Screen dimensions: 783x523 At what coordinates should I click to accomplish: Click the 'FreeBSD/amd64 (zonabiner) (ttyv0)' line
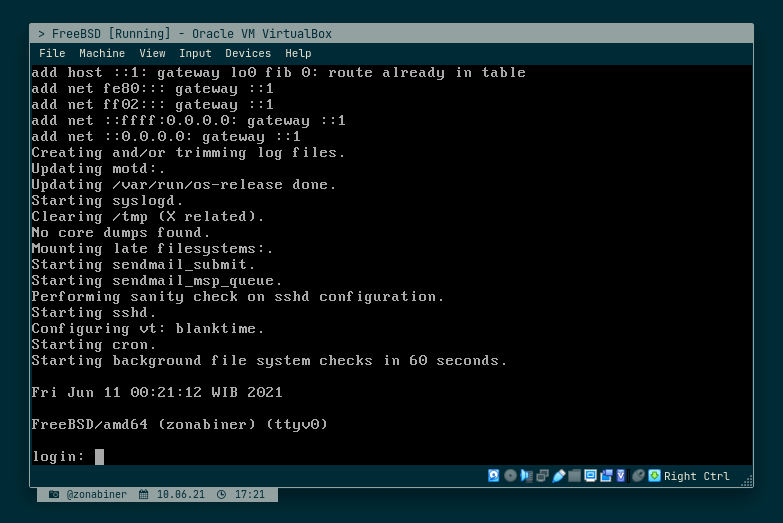tap(180, 425)
